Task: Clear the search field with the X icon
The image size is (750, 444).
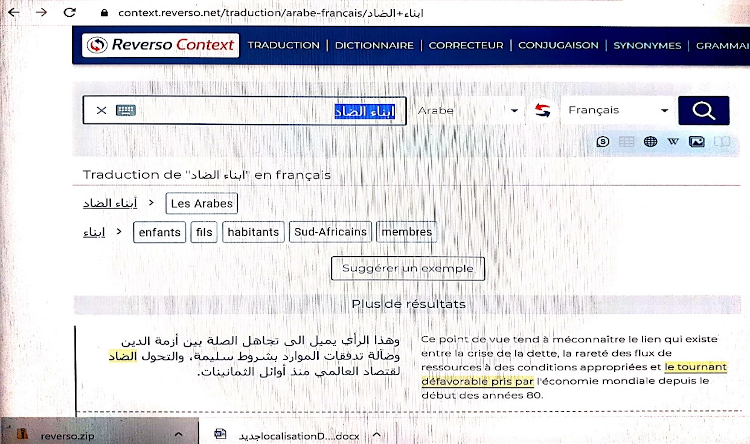Action: (101, 111)
